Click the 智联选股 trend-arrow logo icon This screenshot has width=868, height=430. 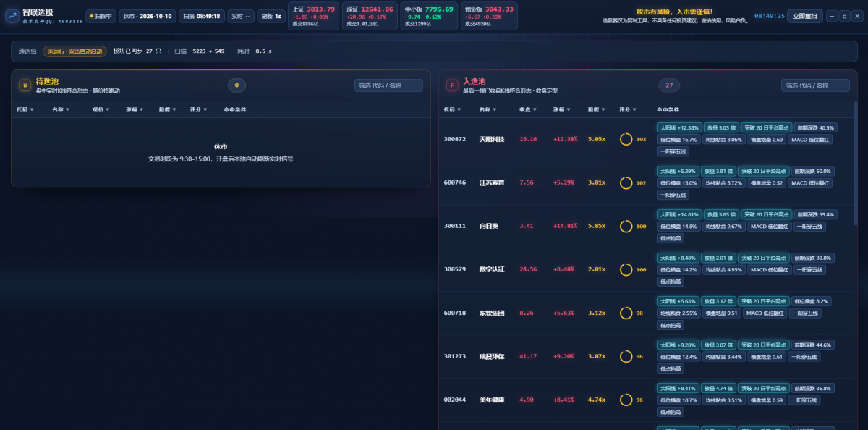click(12, 15)
